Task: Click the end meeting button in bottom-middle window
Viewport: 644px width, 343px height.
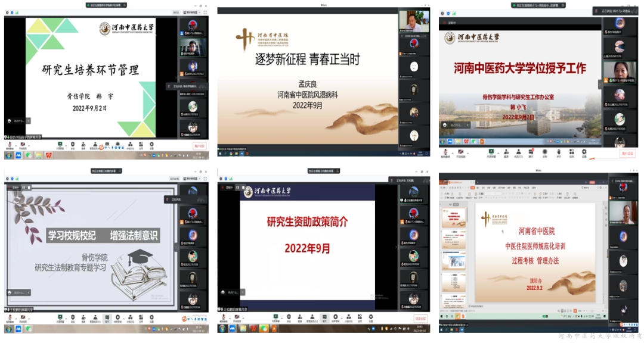Action: click(420, 319)
